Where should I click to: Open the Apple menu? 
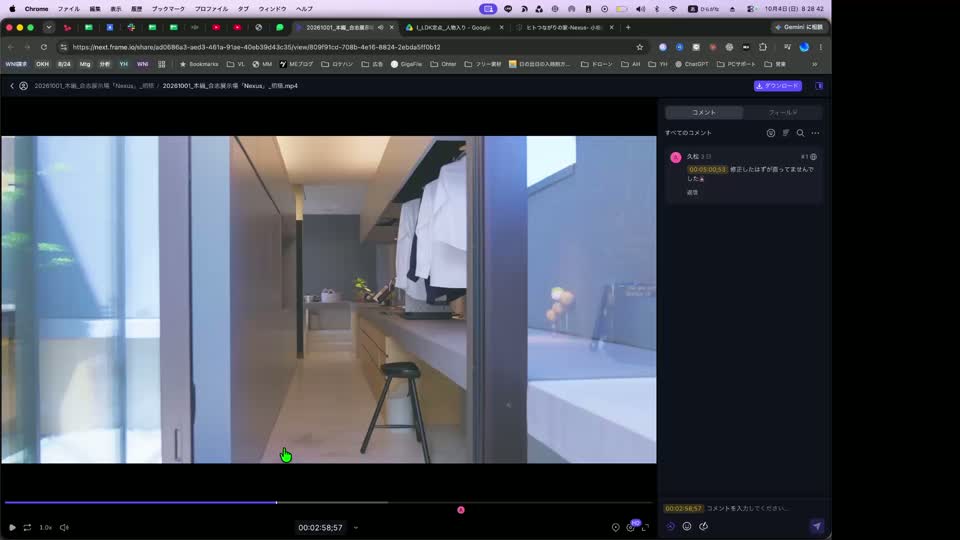click(x=12, y=9)
